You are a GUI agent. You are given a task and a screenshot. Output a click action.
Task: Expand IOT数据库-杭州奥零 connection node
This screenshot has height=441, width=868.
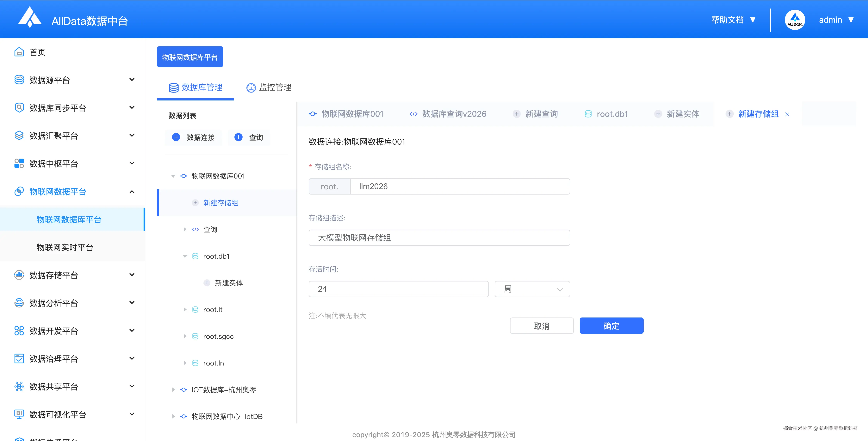coord(173,390)
